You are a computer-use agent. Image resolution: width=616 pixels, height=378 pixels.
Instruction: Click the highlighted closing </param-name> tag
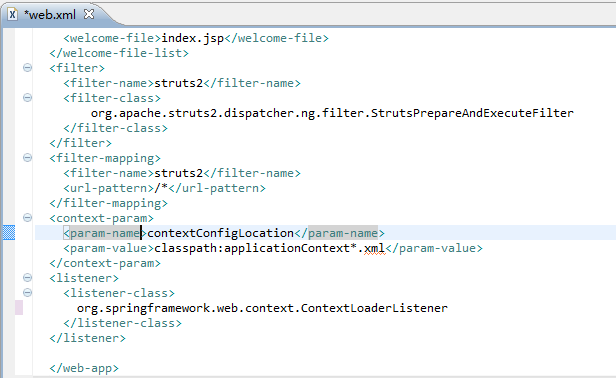(339, 233)
